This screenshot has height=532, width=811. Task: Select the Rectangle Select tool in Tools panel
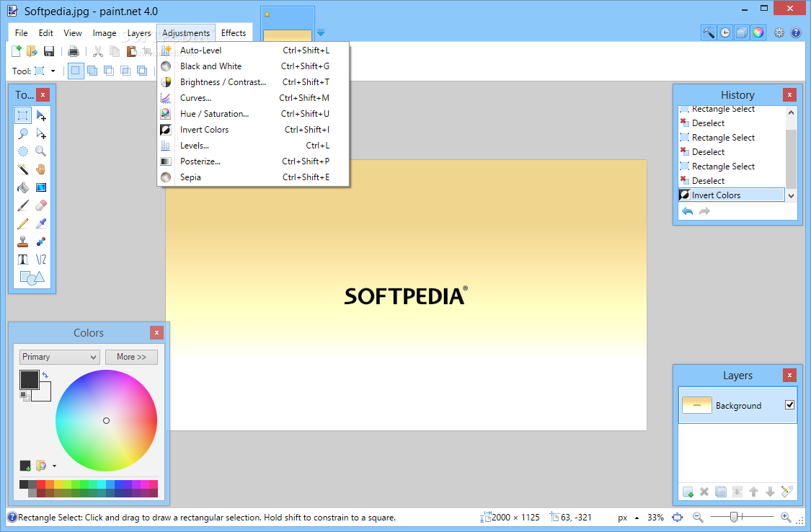point(23,115)
